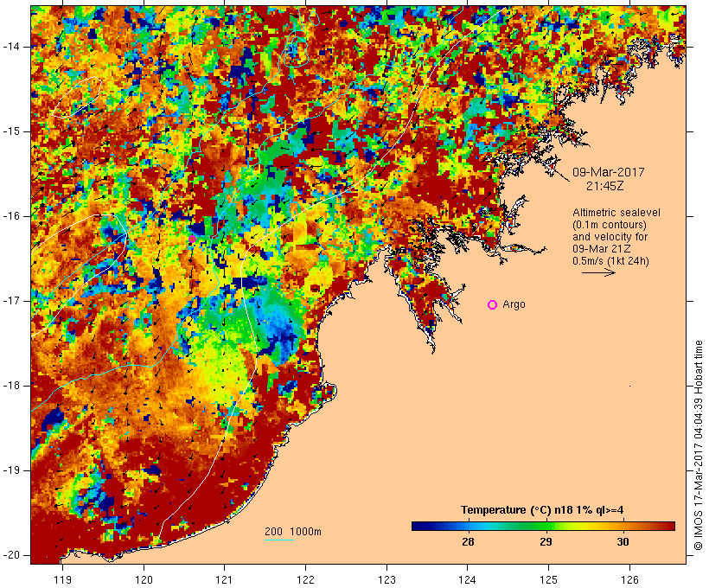Click the -14 latitude axis label
The width and height of the screenshot is (709, 588).
[x=11, y=47]
